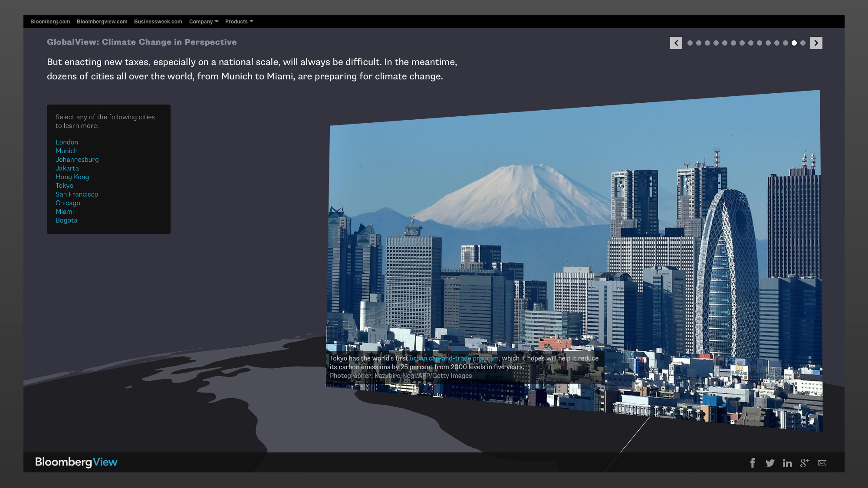The image size is (868, 488).
Task: Open the Businessweek.com navigation link
Action: (x=158, y=22)
